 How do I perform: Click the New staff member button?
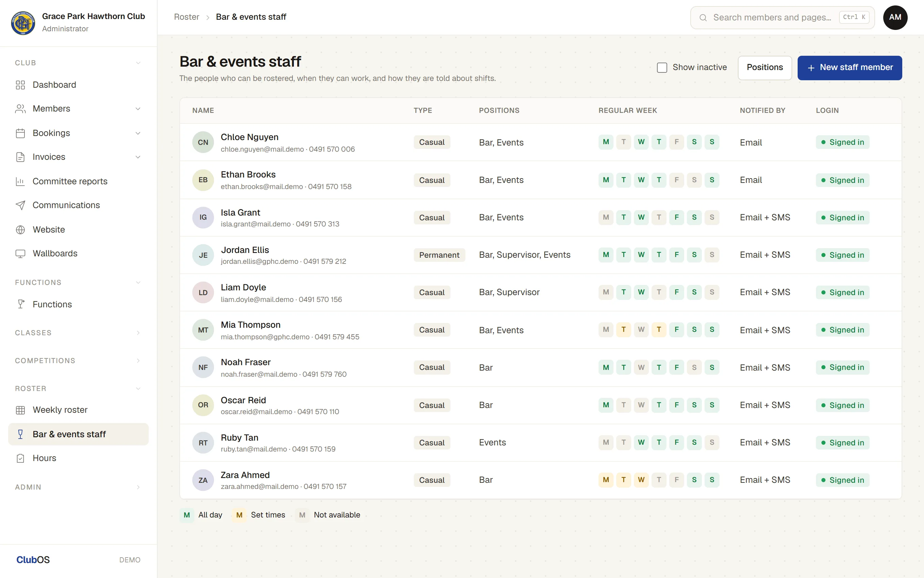click(x=850, y=68)
